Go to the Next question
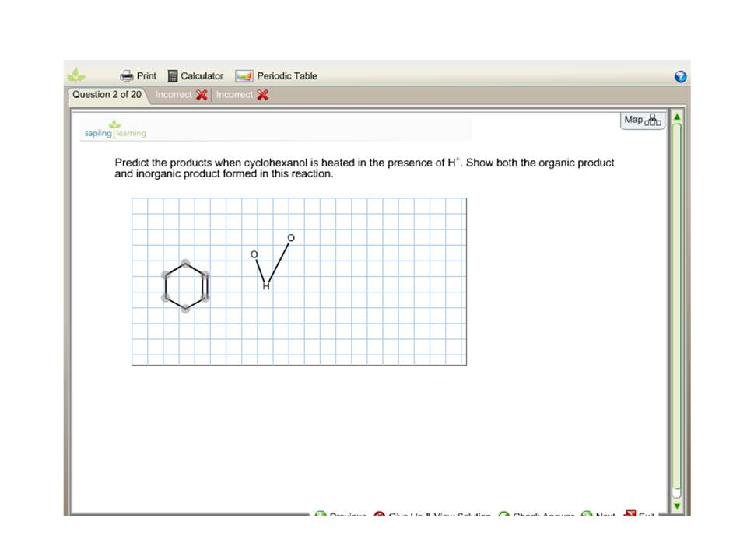The image size is (747, 560). tap(598, 514)
